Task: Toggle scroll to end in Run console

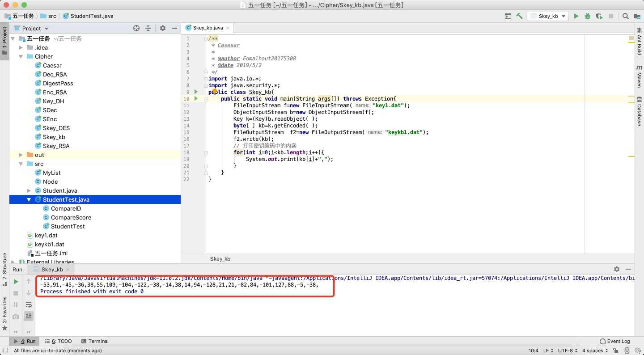Action: click(29, 316)
